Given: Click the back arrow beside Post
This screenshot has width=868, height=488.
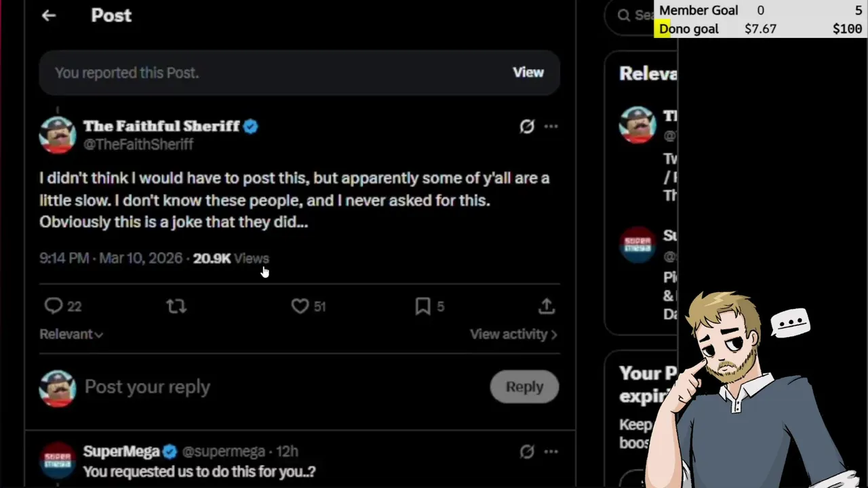Looking at the screenshot, I should click(48, 16).
